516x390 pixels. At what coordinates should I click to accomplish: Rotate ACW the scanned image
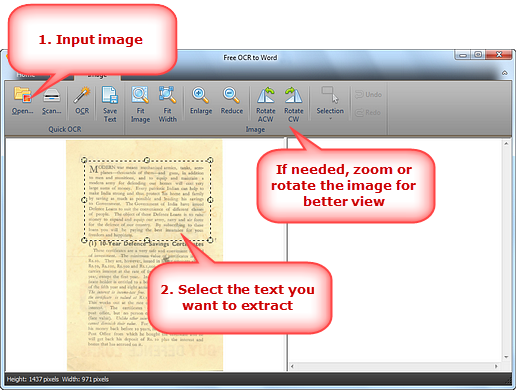click(x=266, y=104)
